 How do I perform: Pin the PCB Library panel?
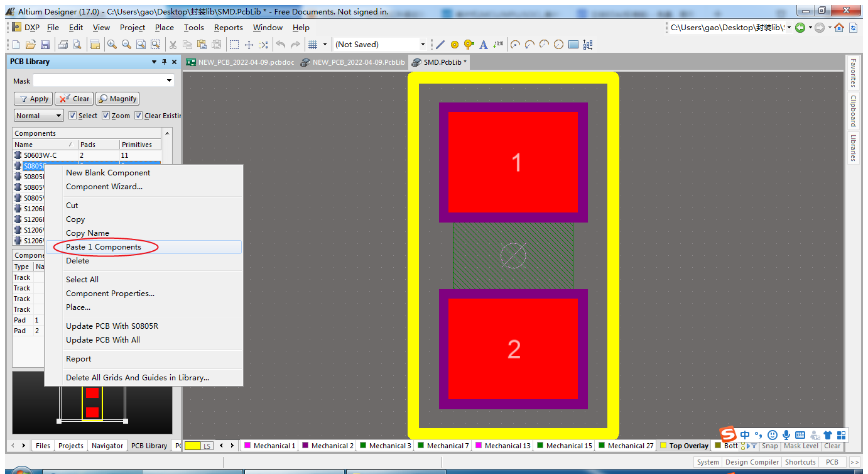[165, 62]
